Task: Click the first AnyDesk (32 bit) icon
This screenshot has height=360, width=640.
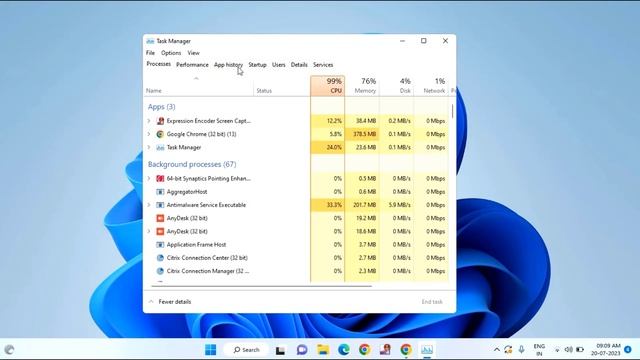Action: pos(160,218)
